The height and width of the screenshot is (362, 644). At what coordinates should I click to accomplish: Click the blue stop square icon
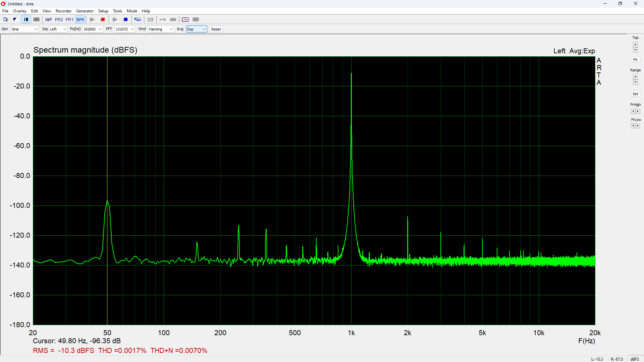[126, 19]
